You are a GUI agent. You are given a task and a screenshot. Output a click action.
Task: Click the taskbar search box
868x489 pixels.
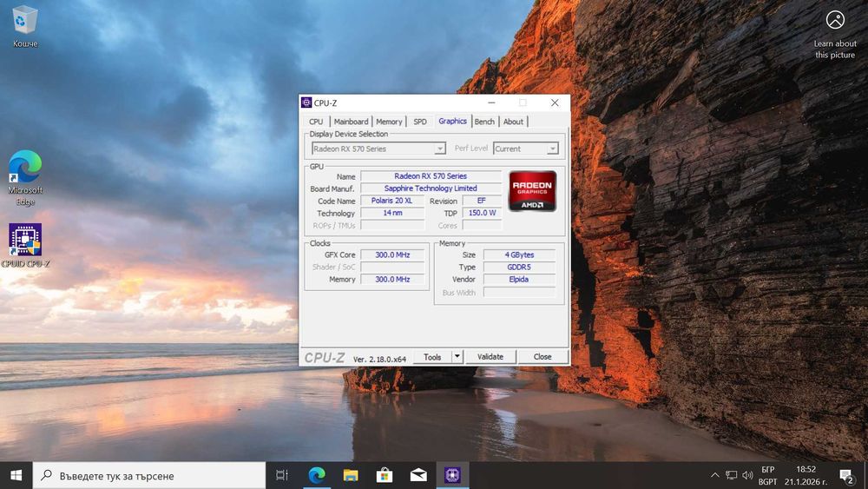149,475
